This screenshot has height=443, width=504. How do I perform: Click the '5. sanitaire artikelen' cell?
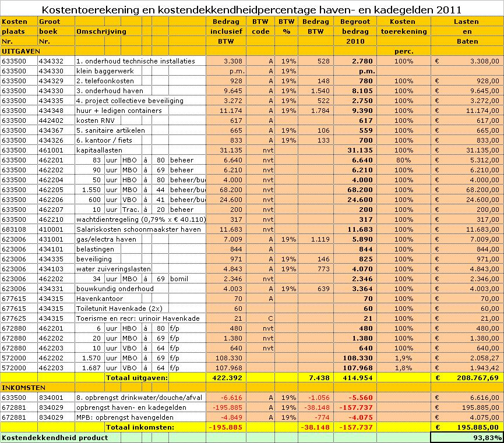111,130
